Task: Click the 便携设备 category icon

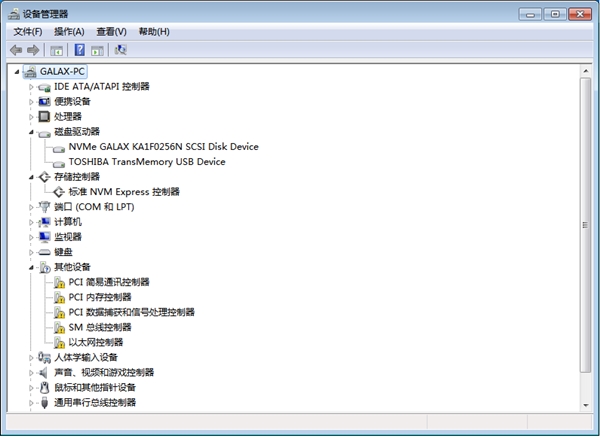Action: (44, 102)
